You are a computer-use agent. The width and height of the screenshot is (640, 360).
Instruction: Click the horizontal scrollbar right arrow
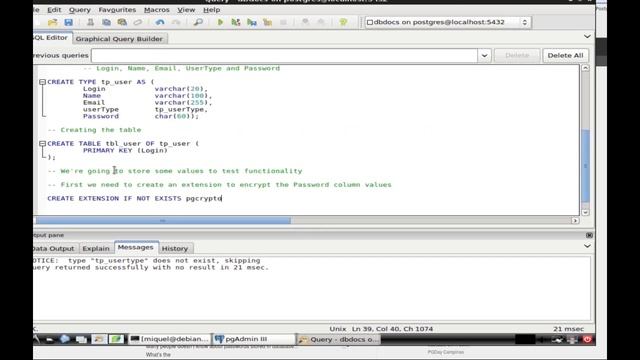(x=575, y=221)
